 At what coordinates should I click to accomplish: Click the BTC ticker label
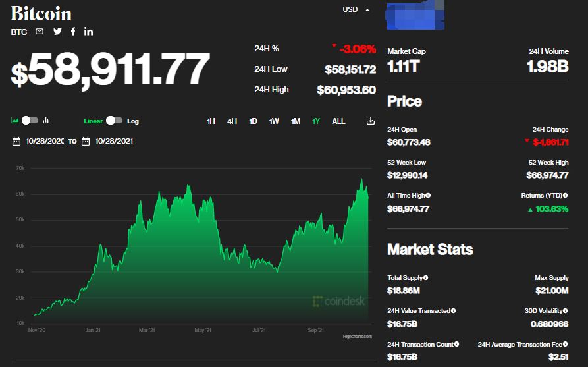[19, 32]
